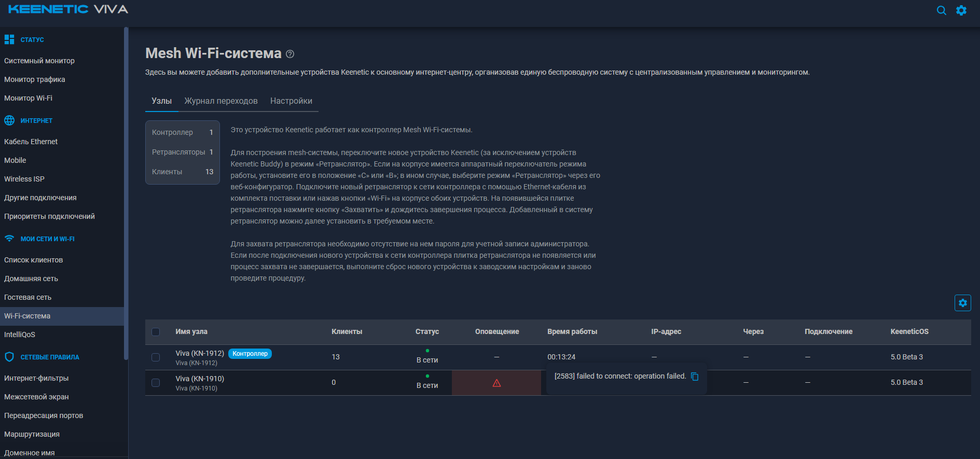
Task: Click the red warning triangle for KN-1910
Action: [496, 383]
